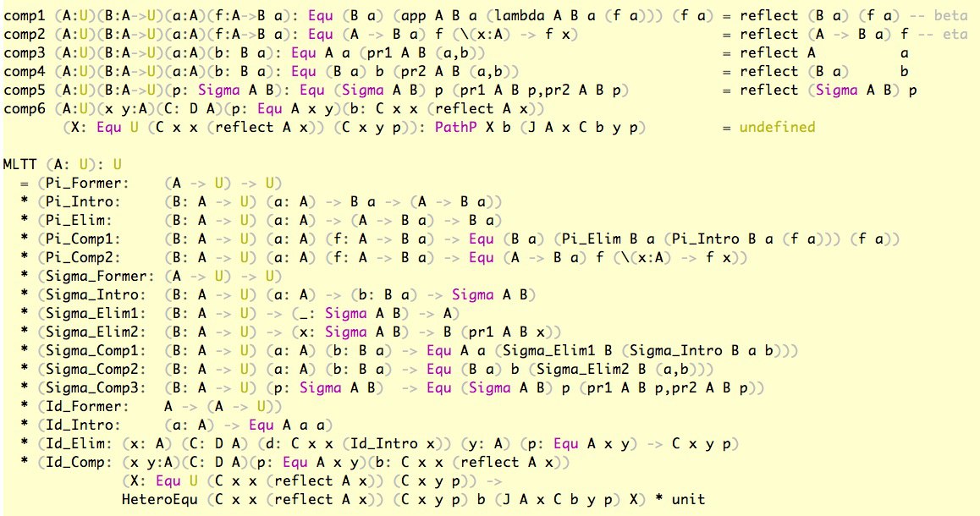Image resolution: width=980 pixels, height=516 pixels.
Task: Click the comp2 definition name
Action: [x=25, y=35]
